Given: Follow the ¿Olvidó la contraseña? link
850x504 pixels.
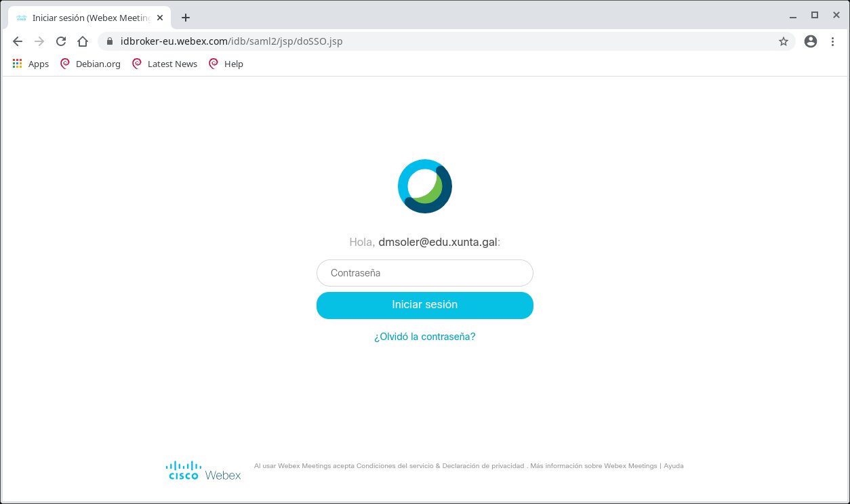Looking at the screenshot, I should pyautogui.click(x=425, y=337).
